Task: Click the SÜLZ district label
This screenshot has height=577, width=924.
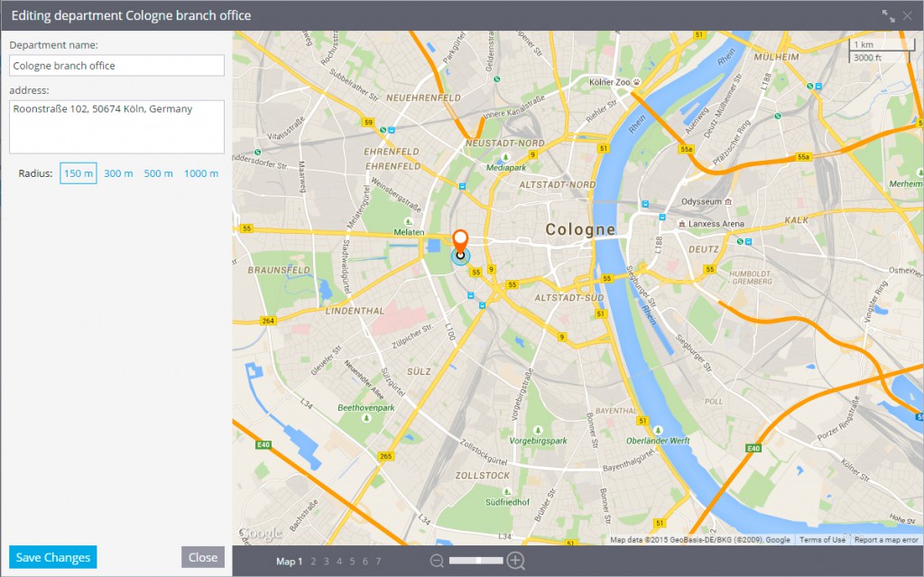Action: 419,372
